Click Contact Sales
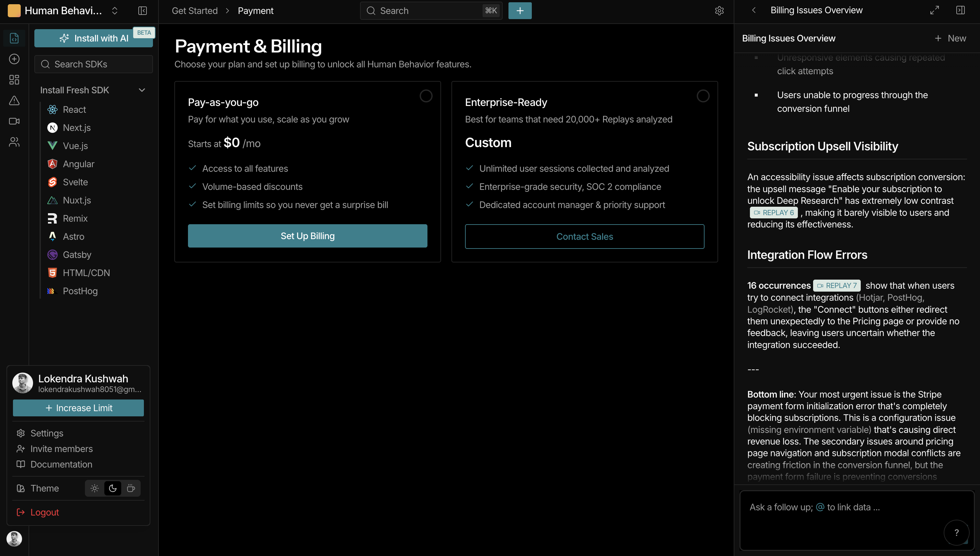Viewport: 980px width, 556px height. (x=584, y=237)
